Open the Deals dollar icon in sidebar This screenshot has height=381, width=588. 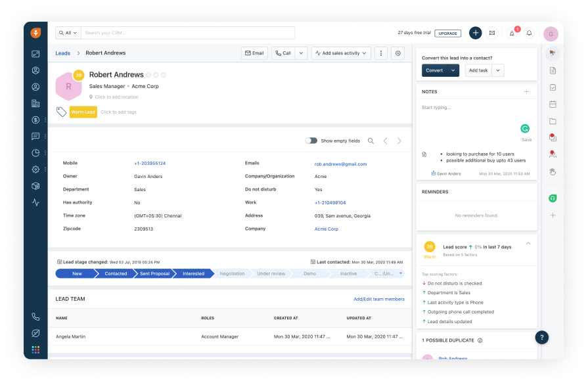35,120
